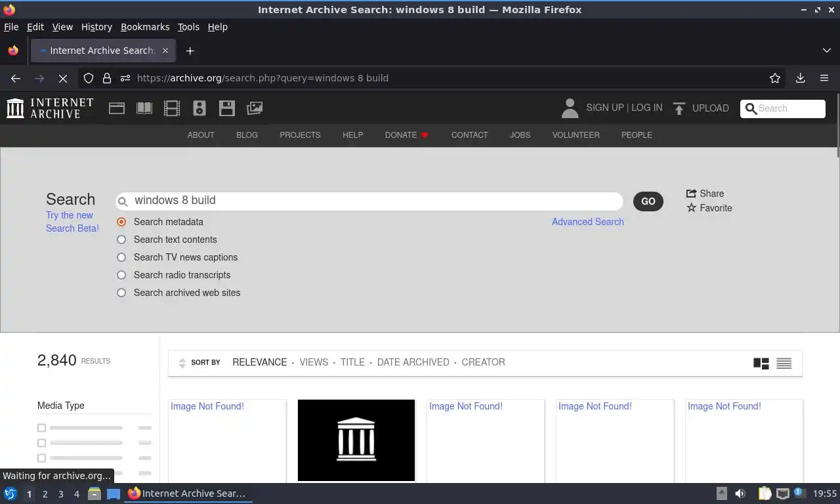
Task: Show site security padlock info
Action: (x=107, y=78)
